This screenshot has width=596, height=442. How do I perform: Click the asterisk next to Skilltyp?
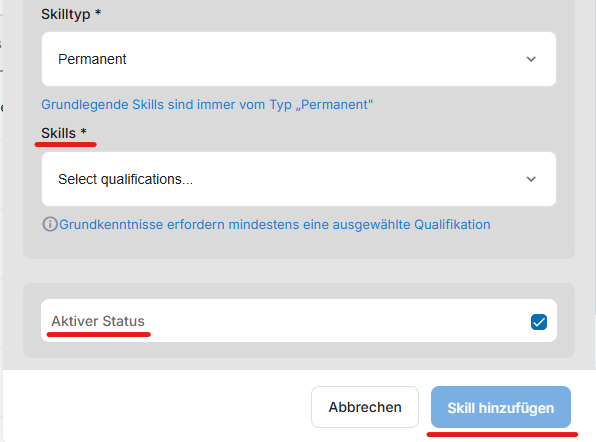tap(98, 12)
